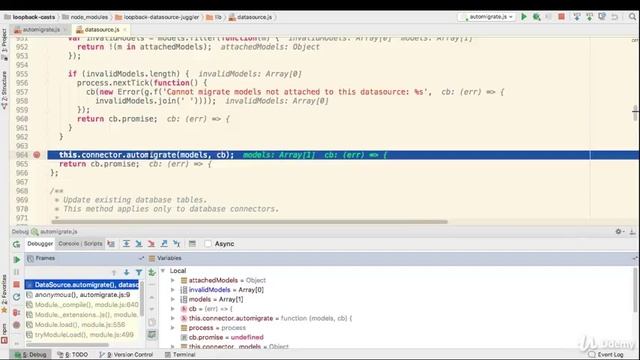Click next frame down arrow in Frames

[x=127, y=272]
